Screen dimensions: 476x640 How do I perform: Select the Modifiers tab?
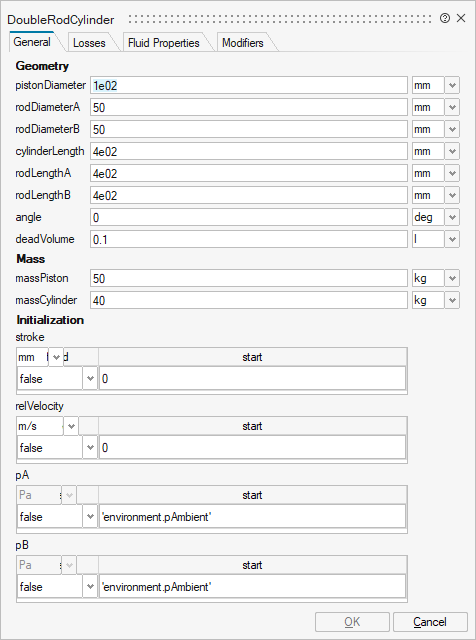[x=242, y=43]
